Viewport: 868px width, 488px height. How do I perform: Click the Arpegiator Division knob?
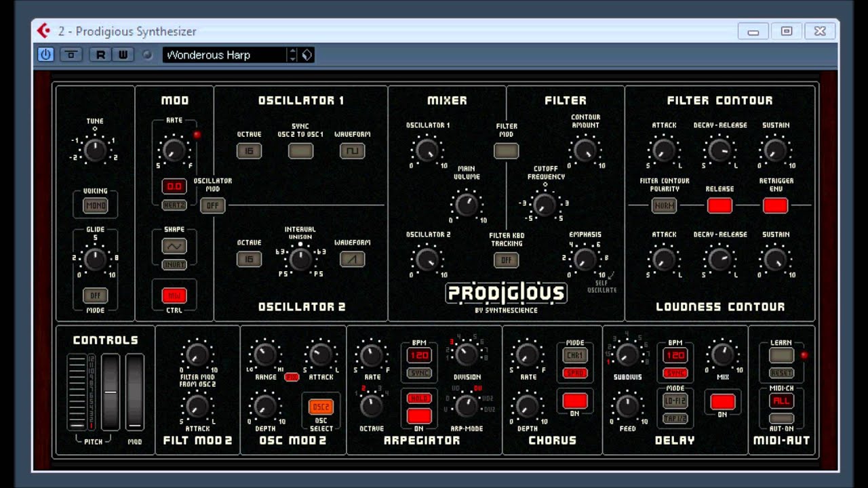(x=467, y=354)
